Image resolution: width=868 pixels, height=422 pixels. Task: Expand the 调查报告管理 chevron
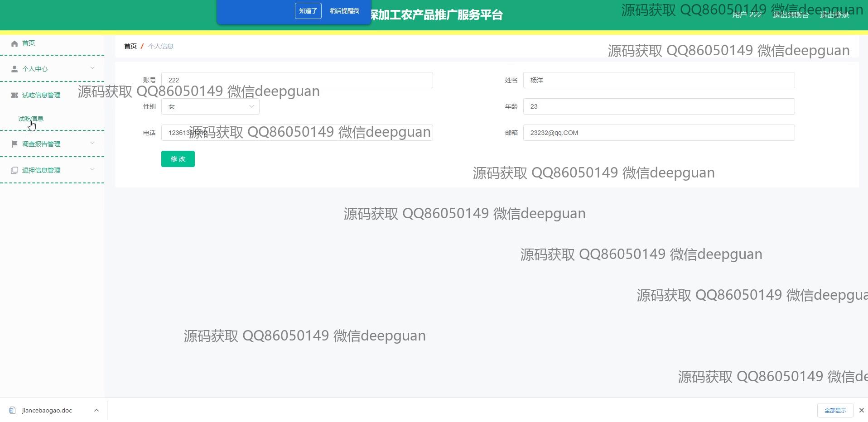[x=92, y=144]
